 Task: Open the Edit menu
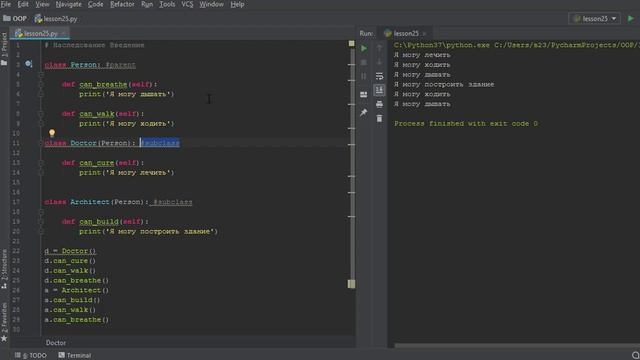pyautogui.click(x=23, y=4)
